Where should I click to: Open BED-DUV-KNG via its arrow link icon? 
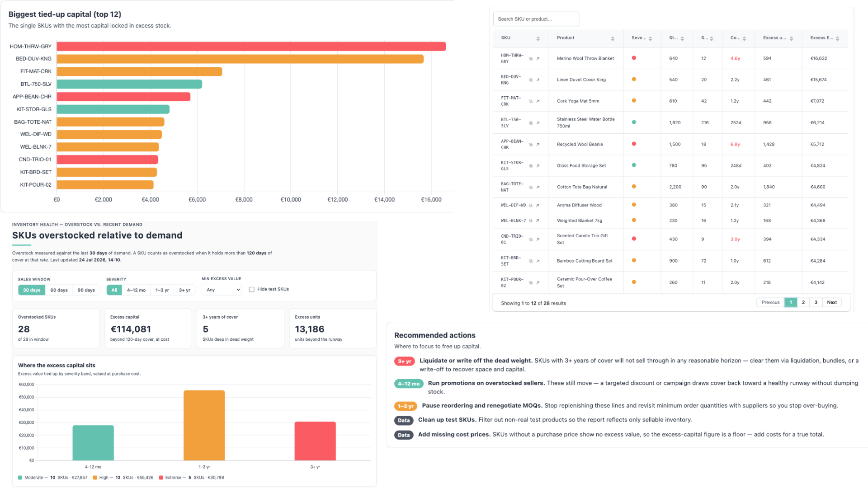pyautogui.click(x=538, y=80)
